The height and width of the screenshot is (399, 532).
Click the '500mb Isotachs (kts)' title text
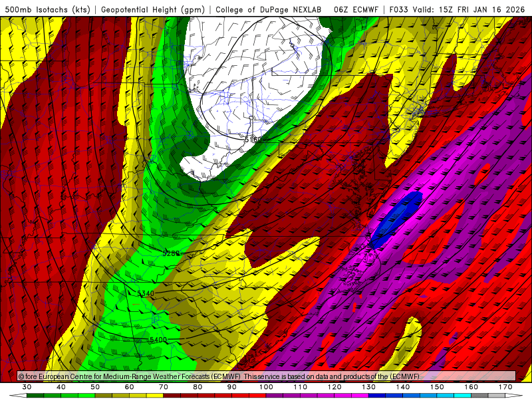[48, 10]
